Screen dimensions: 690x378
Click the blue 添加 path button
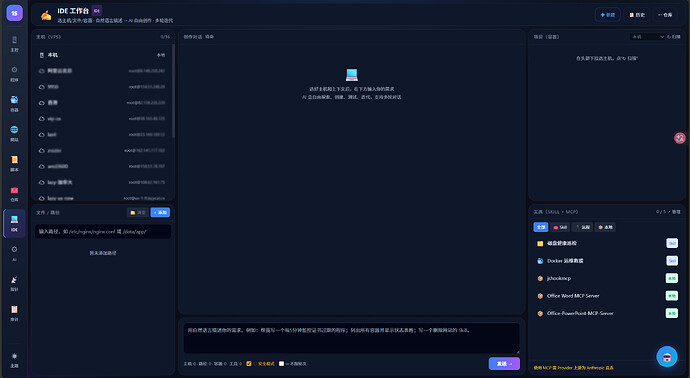pos(160,213)
